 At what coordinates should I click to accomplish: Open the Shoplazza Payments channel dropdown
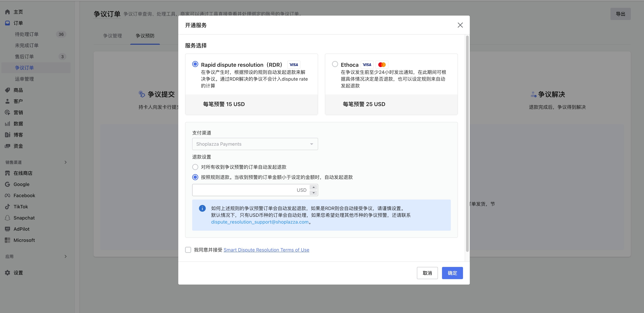coord(255,144)
